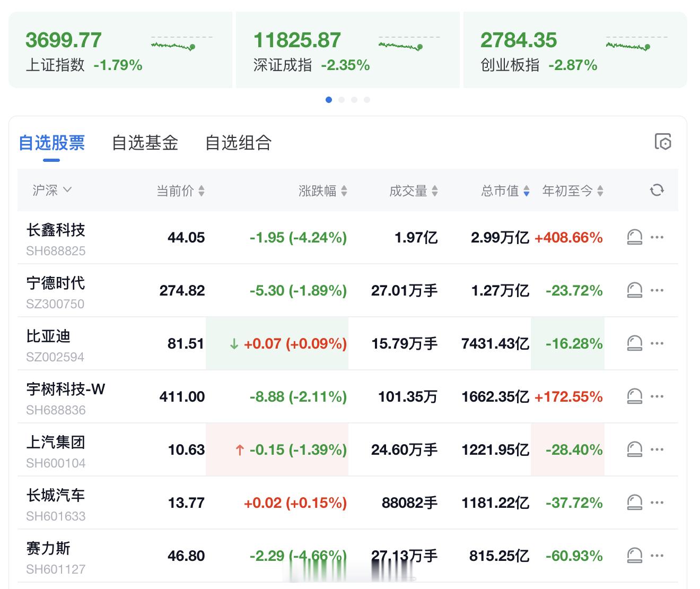This screenshot has height=589, width=700.
Task: Open watchlist settings icon beside the tabs
Action: (663, 142)
